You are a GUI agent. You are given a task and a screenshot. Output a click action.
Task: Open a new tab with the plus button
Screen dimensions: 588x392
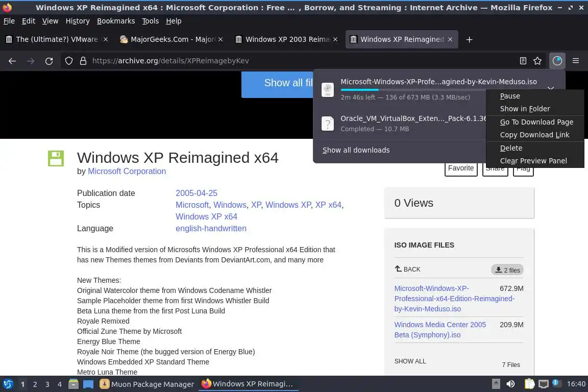tap(469, 39)
